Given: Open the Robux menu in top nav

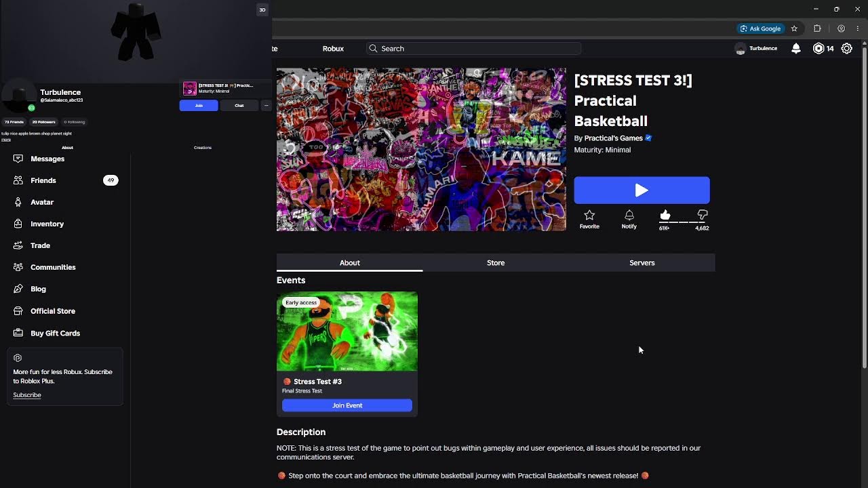Looking at the screenshot, I should pos(333,49).
